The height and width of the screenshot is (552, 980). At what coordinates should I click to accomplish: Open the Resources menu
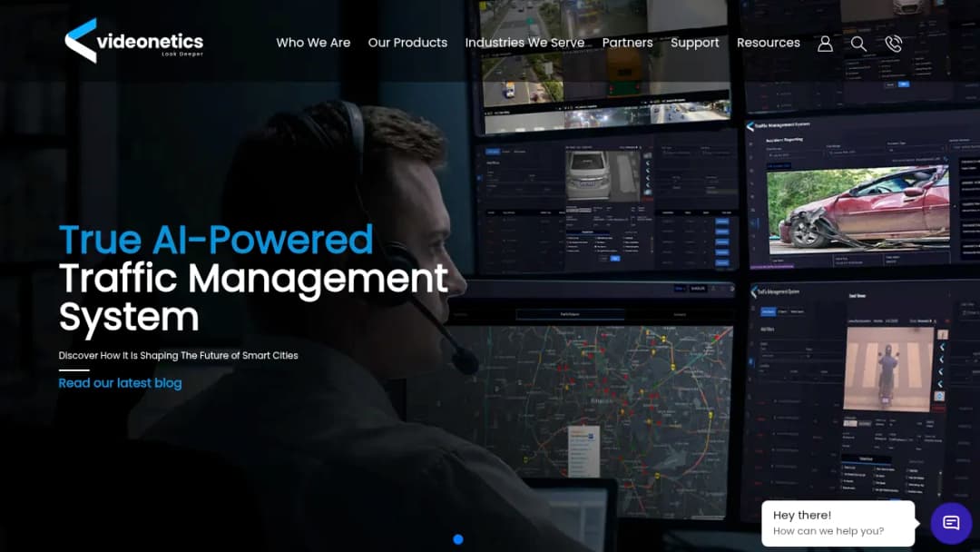click(x=769, y=43)
